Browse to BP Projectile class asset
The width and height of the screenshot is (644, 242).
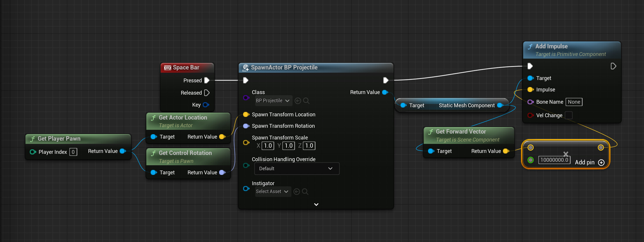[x=306, y=101]
